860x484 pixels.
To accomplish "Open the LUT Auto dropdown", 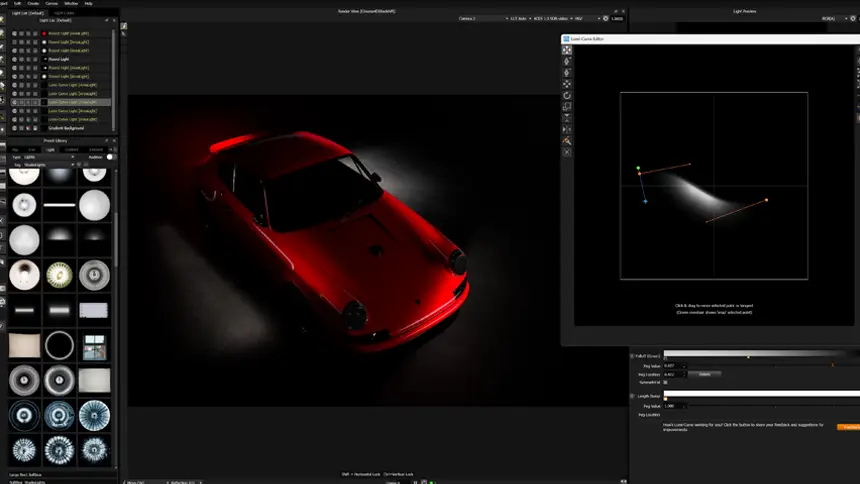I will pyautogui.click(x=520, y=18).
